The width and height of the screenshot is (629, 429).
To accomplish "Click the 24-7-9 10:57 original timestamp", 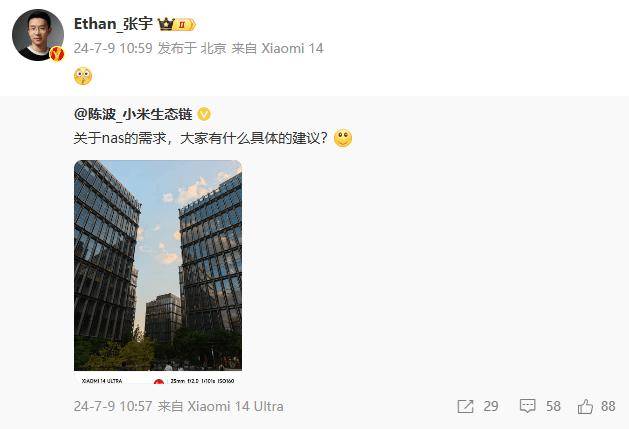I will 113,406.
